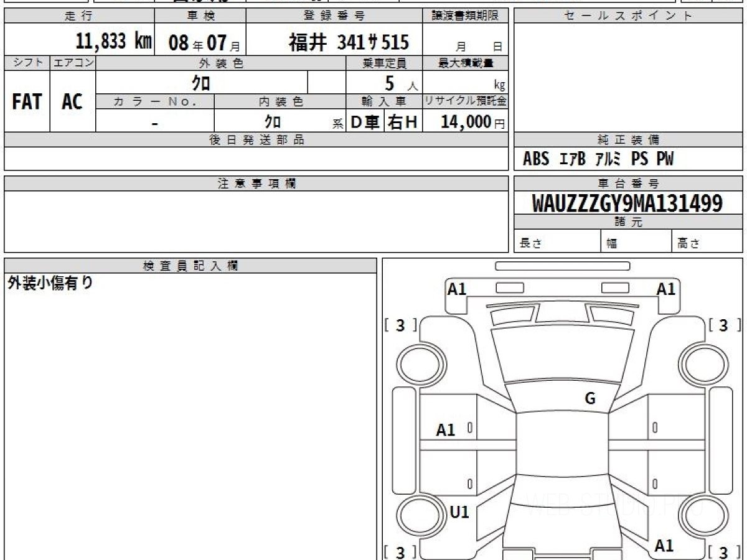Image resolution: width=747 pixels, height=560 pixels.
Task: Click the U1 mark on the diagram
Action: [459, 512]
